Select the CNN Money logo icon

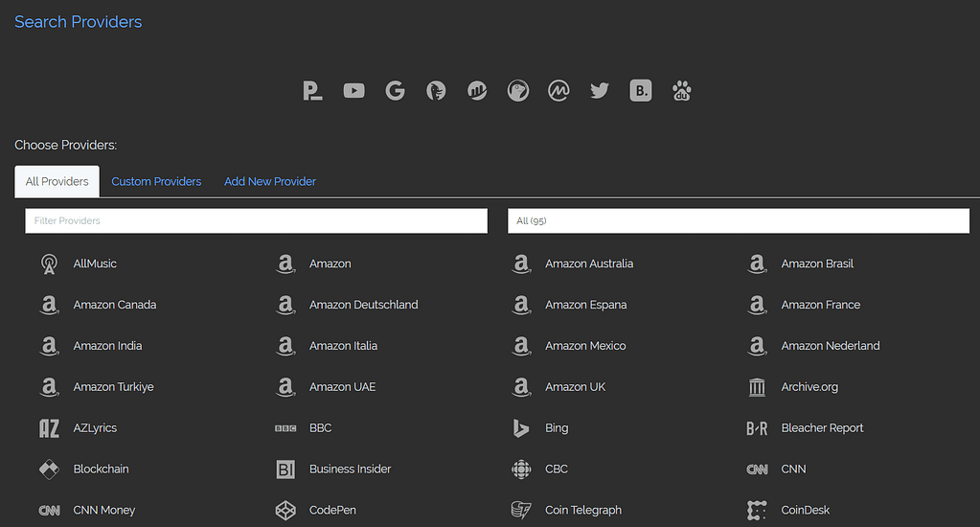[x=49, y=510]
